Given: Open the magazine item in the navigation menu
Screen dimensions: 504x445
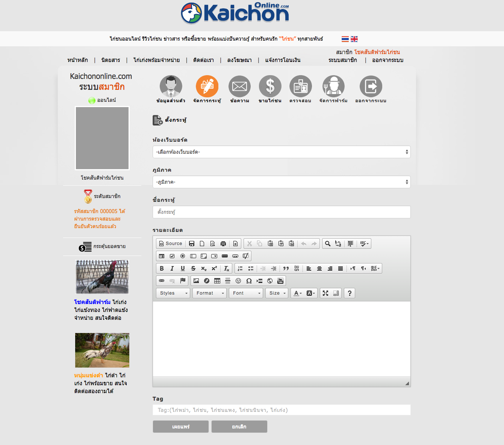Looking at the screenshot, I should [x=110, y=60].
